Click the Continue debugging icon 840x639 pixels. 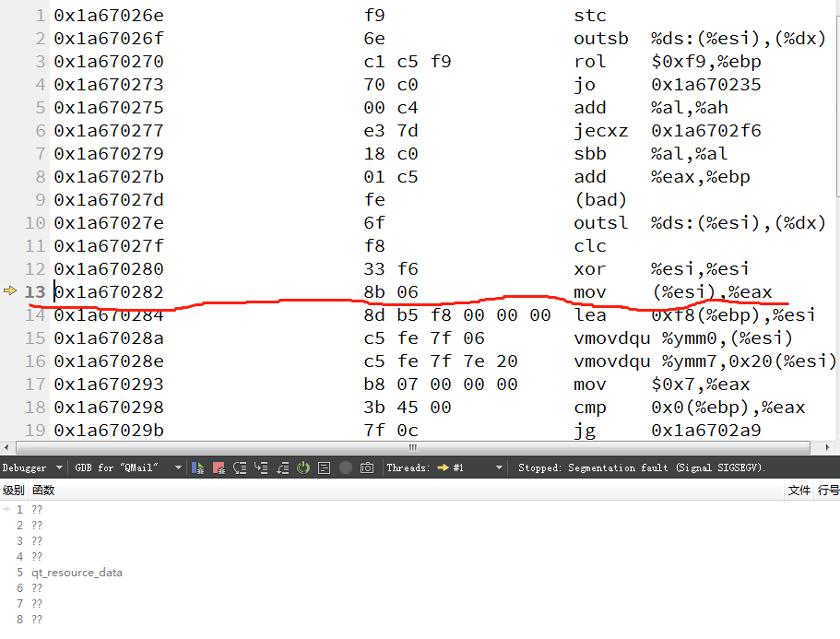197,468
